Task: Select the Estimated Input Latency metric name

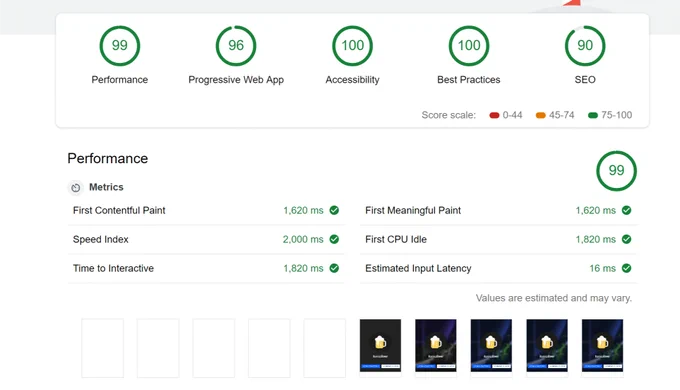Action: pyautogui.click(x=418, y=269)
